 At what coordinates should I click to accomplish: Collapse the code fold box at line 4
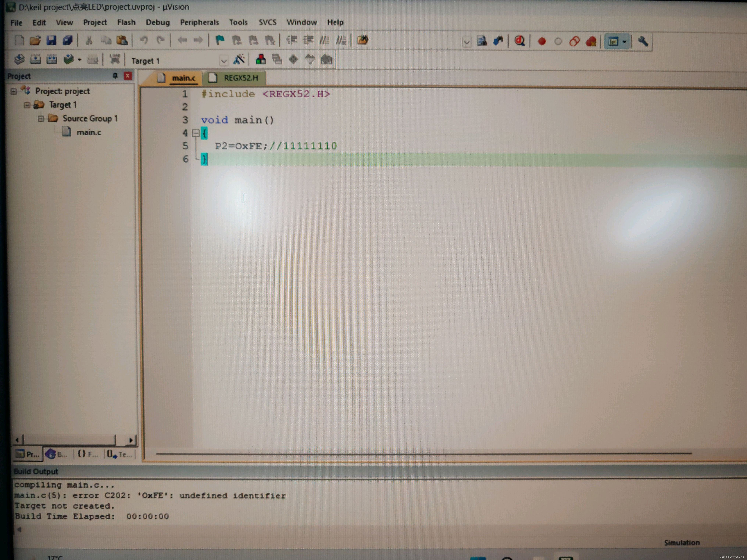[196, 133]
